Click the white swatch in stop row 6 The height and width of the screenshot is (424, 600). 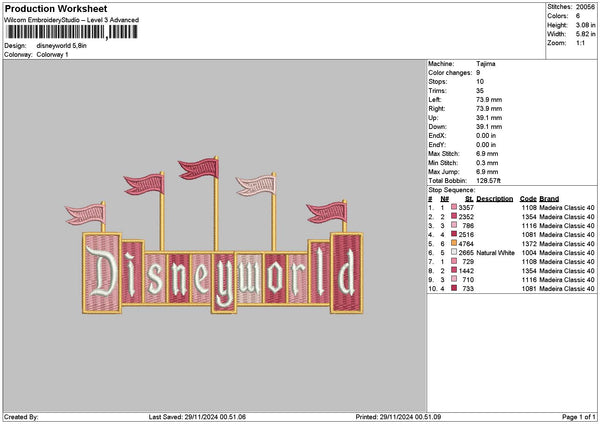[454, 252]
